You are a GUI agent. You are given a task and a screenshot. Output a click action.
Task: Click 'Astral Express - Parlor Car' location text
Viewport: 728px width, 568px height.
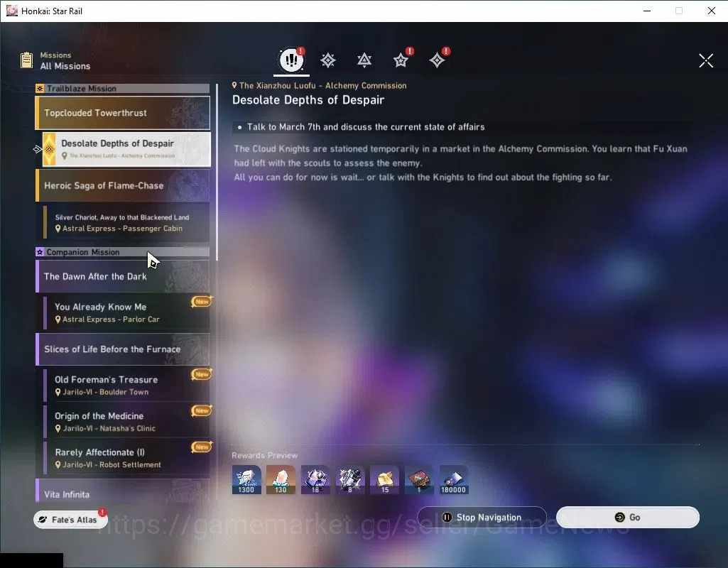pos(111,319)
